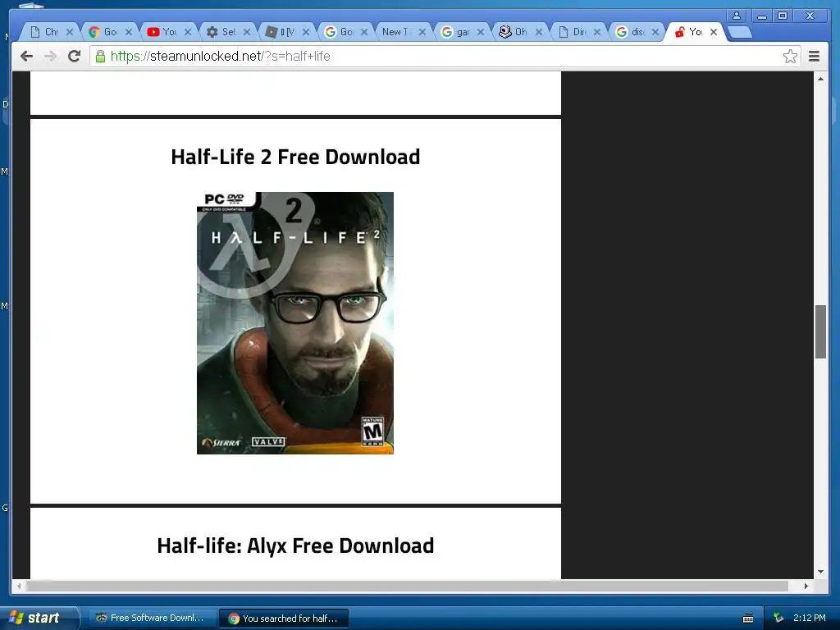
Task: Select 'You searched for half...' taskbar button
Action: [x=284, y=619]
